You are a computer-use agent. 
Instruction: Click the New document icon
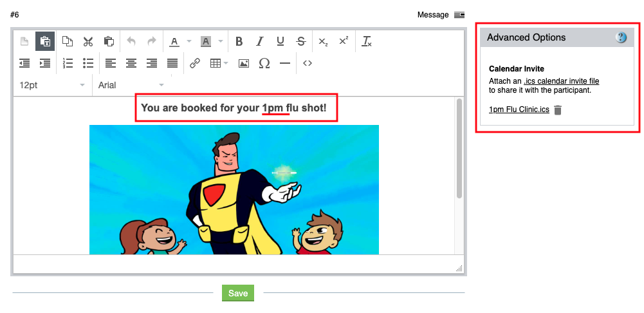click(x=24, y=41)
